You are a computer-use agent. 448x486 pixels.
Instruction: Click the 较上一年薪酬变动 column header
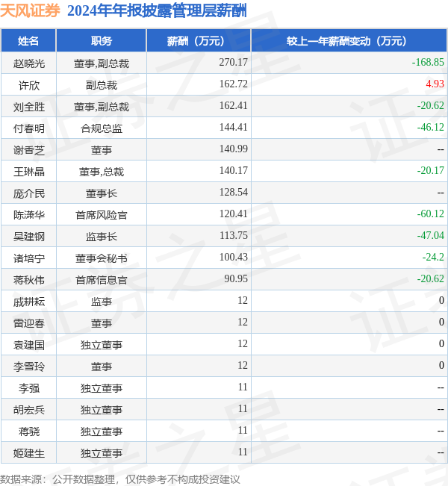[349, 40]
